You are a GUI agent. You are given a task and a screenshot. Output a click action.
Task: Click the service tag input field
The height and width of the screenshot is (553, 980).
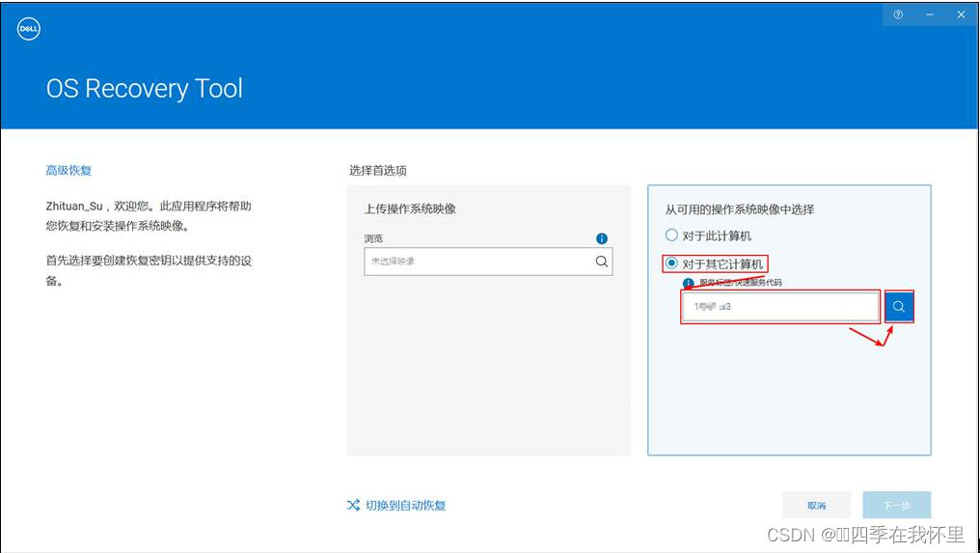point(780,307)
